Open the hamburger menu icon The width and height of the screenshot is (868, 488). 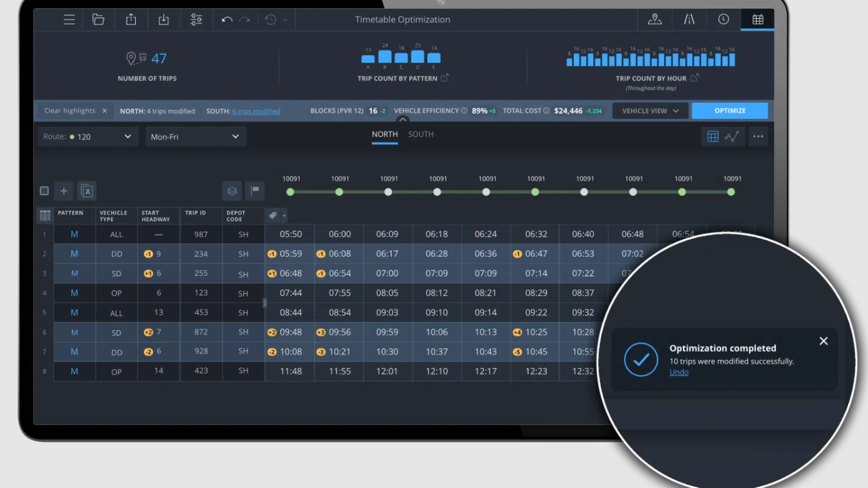[x=69, y=20]
